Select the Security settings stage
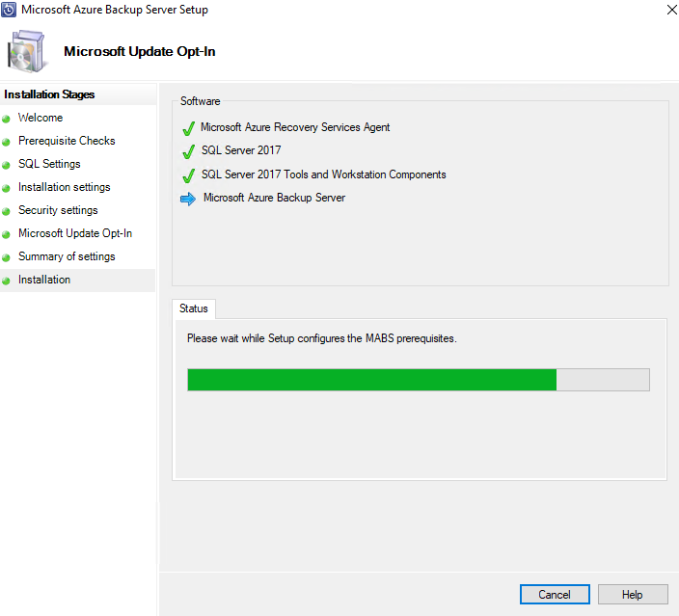This screenshot has height=616, width=679. point(58,210)
